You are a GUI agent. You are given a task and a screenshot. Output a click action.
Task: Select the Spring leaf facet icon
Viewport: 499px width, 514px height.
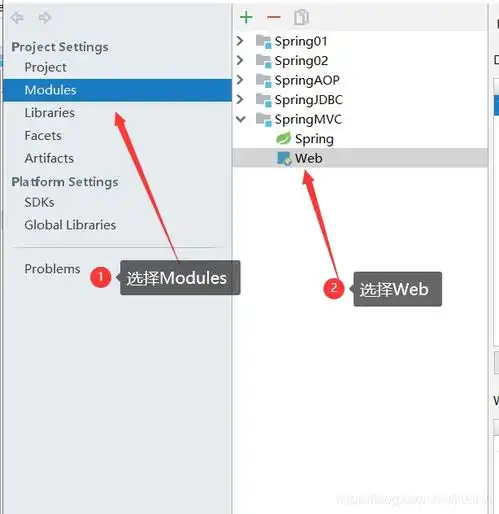click(283, 138)
